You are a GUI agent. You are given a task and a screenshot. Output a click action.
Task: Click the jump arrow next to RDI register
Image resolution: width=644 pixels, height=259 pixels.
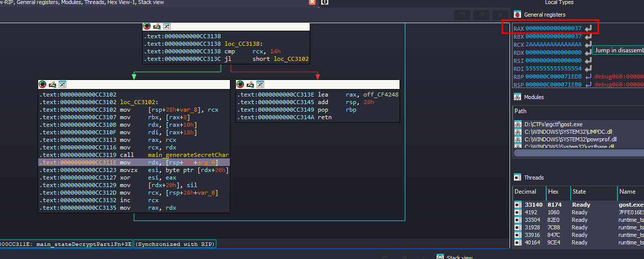point(588,69)
